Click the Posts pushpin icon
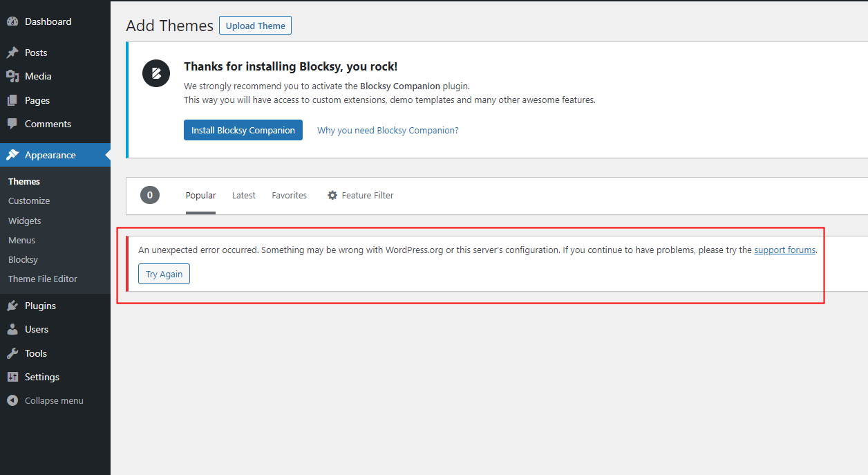 point(12,53)
